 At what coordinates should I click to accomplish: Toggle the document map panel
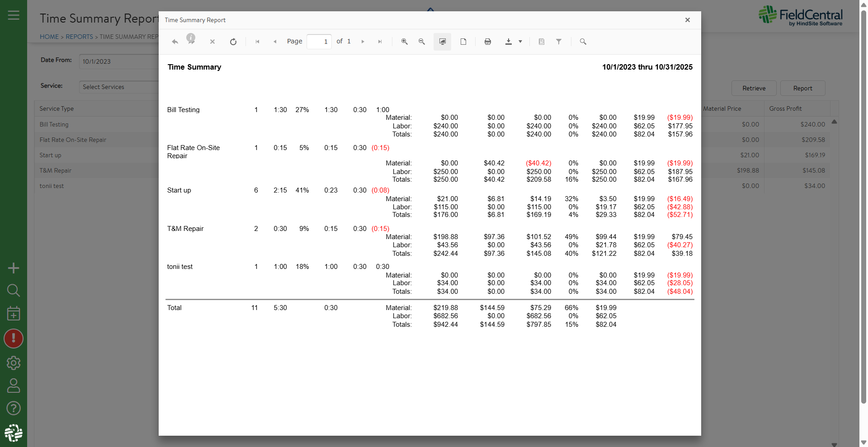click(542, 42)
